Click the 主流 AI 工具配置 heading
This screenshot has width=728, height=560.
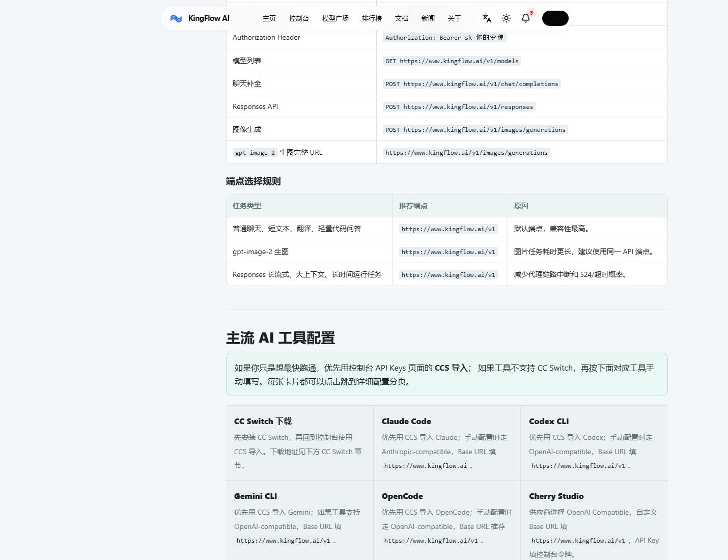[281, 338]
